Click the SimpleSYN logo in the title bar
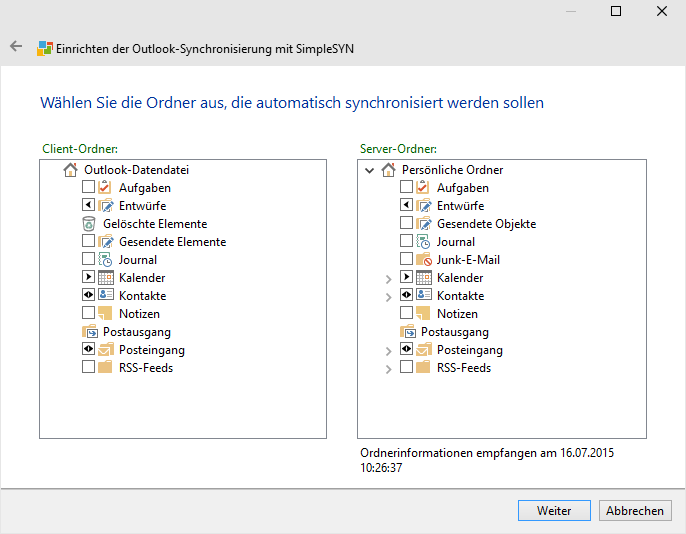The height and width of the screenshot is (534, 686). point(45,48)
